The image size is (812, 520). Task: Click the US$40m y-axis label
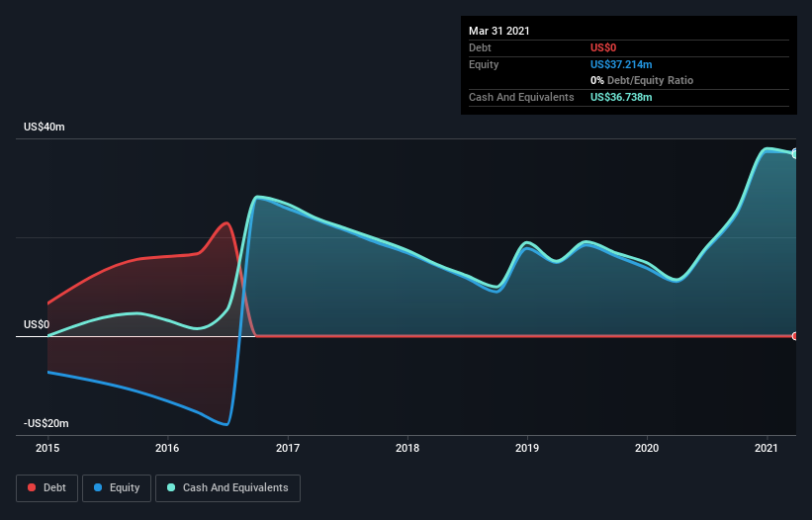click(45, 127)
